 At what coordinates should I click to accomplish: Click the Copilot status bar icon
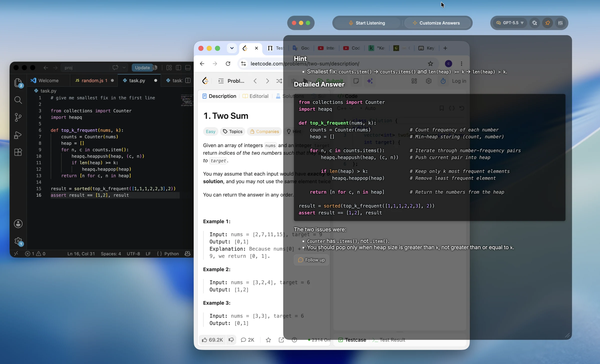pos(187,254)
